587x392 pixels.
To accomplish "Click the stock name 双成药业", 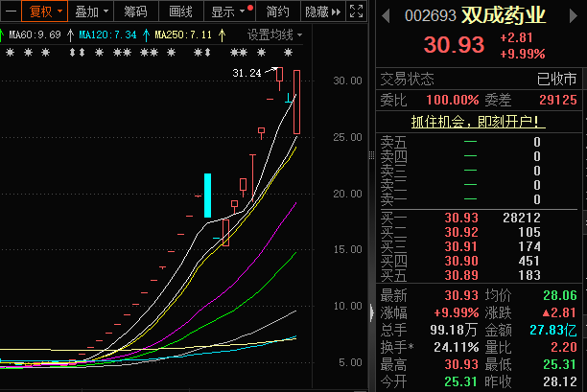I will 504,16.
